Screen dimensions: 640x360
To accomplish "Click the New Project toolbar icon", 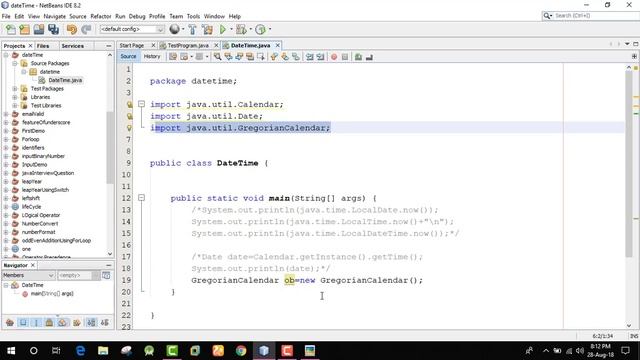I will (x=25, y=29).
